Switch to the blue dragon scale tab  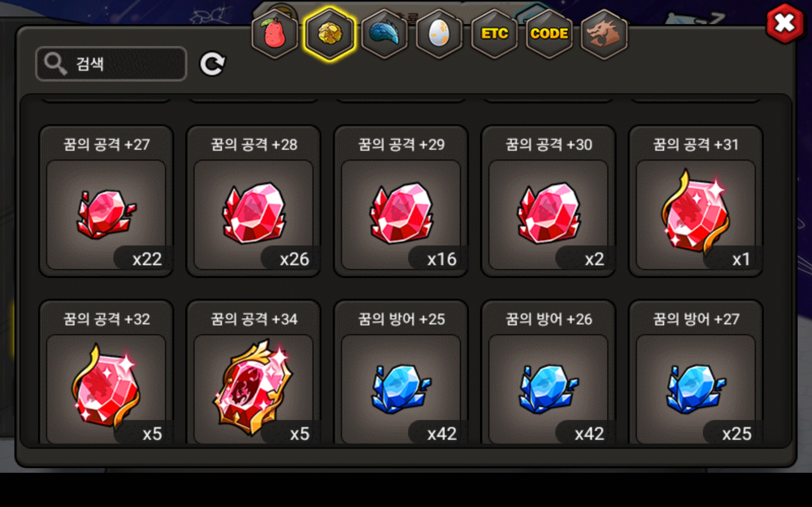pyautogui.click(x=384, y=34)
